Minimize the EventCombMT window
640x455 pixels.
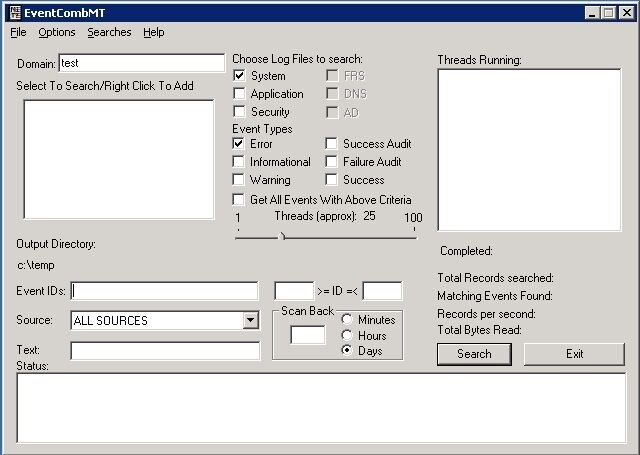(x=591, y=13)
